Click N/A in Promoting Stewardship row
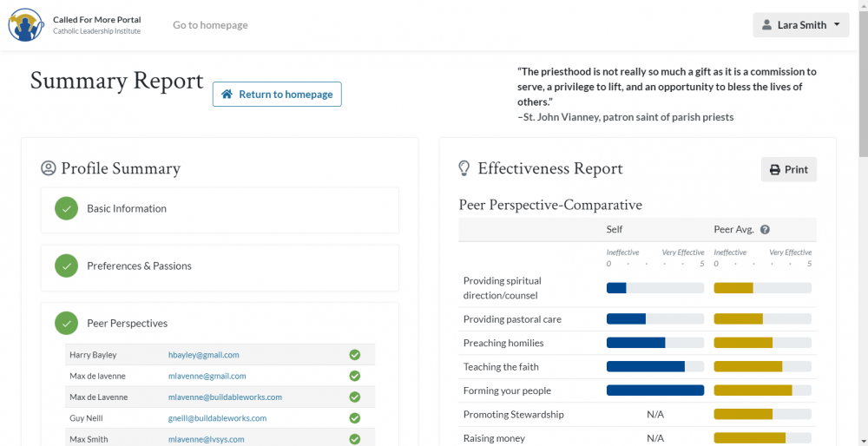 point(655,415)
